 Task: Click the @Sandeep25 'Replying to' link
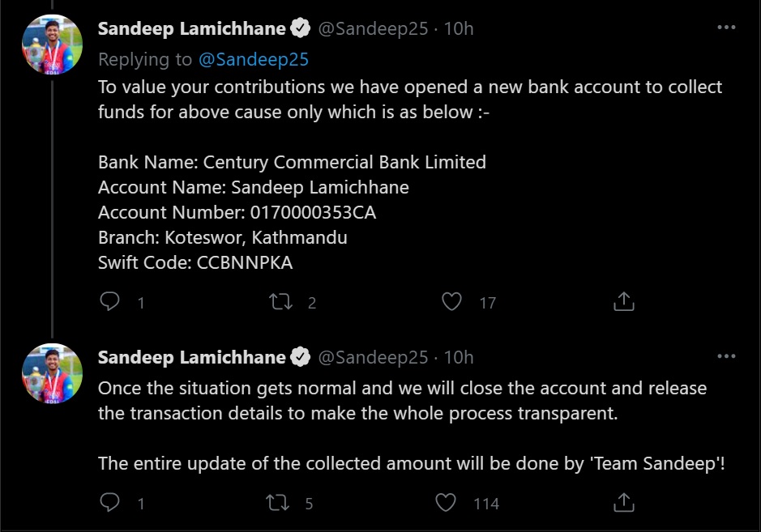[254, 60]
